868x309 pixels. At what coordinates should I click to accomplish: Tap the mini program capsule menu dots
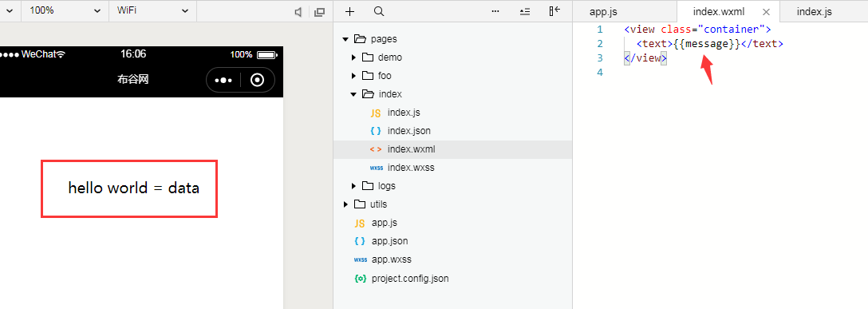click(223, 81)
